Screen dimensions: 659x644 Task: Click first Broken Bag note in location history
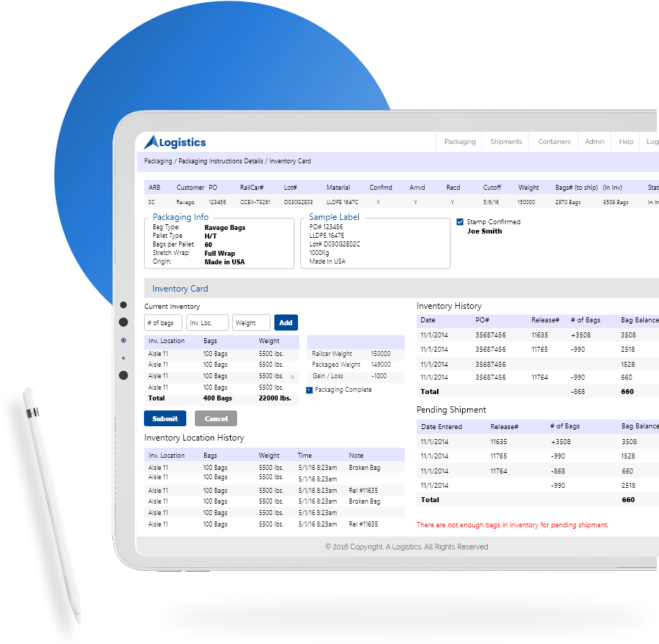pyautogui.click(x=365, y=468)
